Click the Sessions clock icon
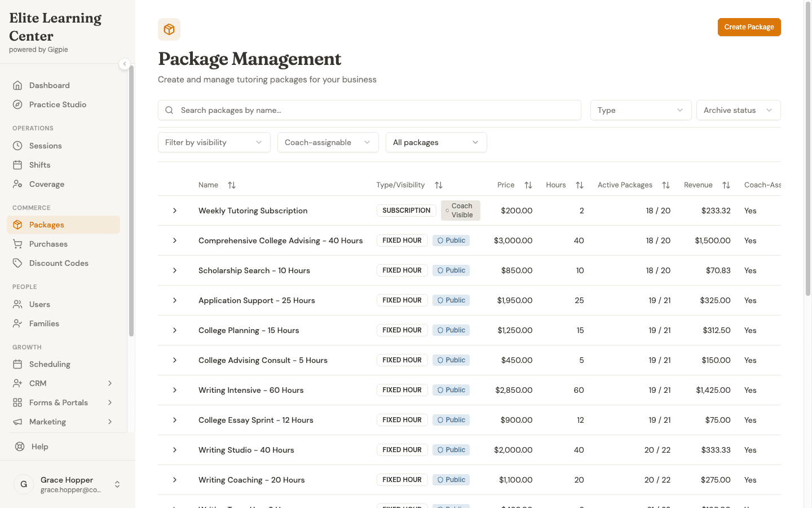This screenshot has width=812, height=508. (x=17, y=146)
